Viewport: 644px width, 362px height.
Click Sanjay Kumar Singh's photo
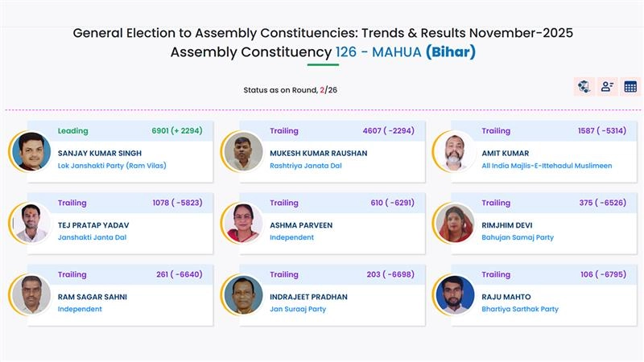32,151
